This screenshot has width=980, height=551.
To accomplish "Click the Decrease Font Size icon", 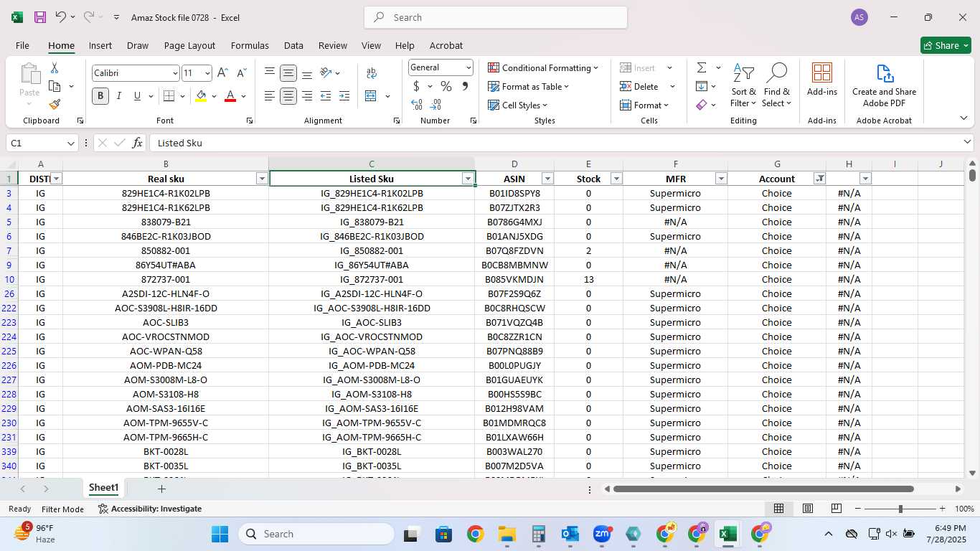I will tap(241, 72).
